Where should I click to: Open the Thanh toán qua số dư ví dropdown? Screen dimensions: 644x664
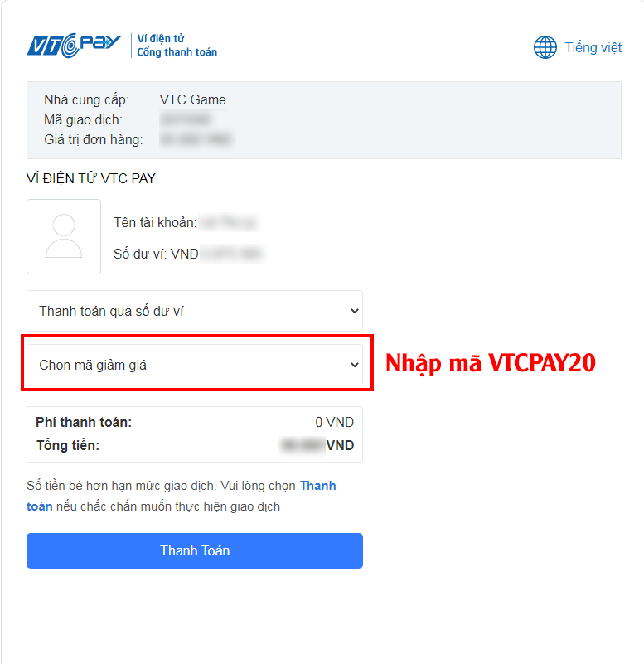195,311
